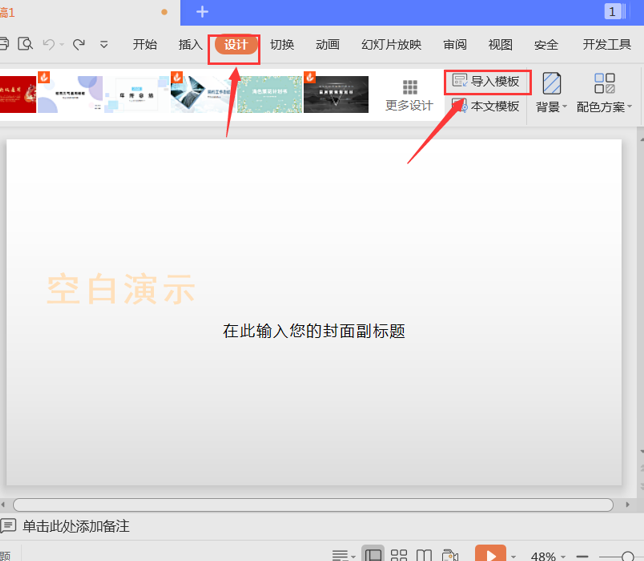Click the subtitle placeholder 在此输入您的封面副标题
The image size is (644, 561).
(x=314, y=331)
